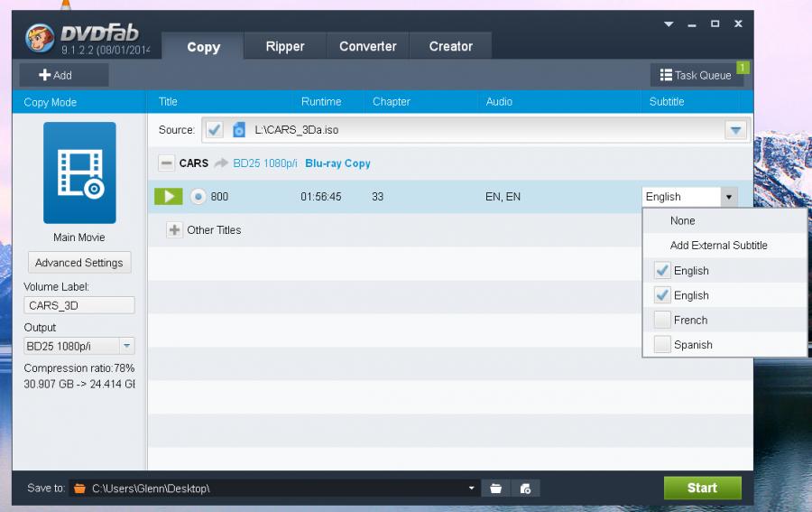
Task: Start the copy process
Action: [x=702, y=488]
